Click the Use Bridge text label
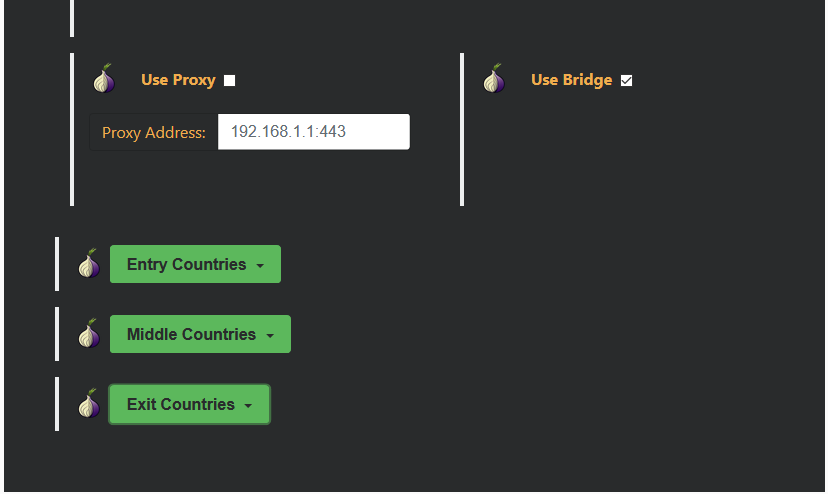The image size is (828, 494). tap(571, 80)
